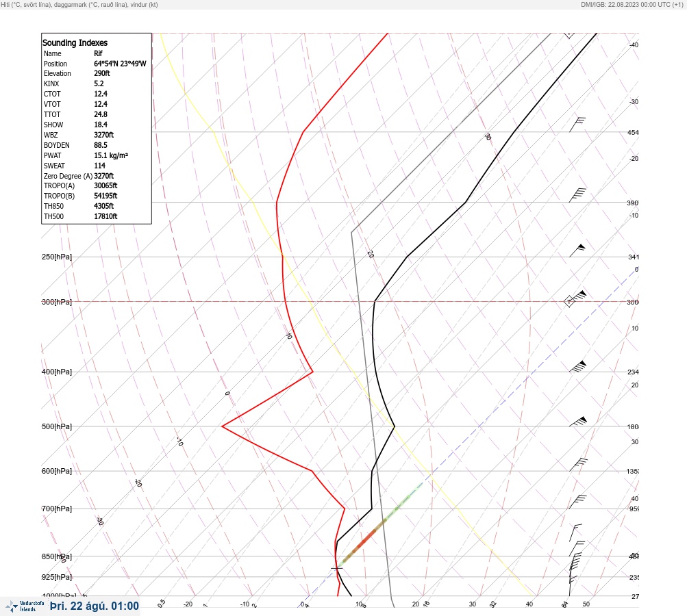
Task: Click the BOYDEN value '88.5'
Action: [x=100, y=145]
